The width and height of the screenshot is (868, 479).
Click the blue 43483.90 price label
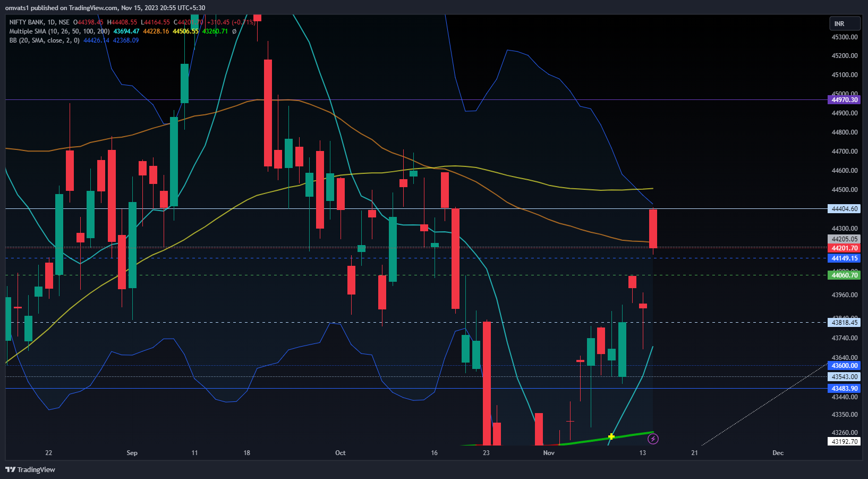844,389
